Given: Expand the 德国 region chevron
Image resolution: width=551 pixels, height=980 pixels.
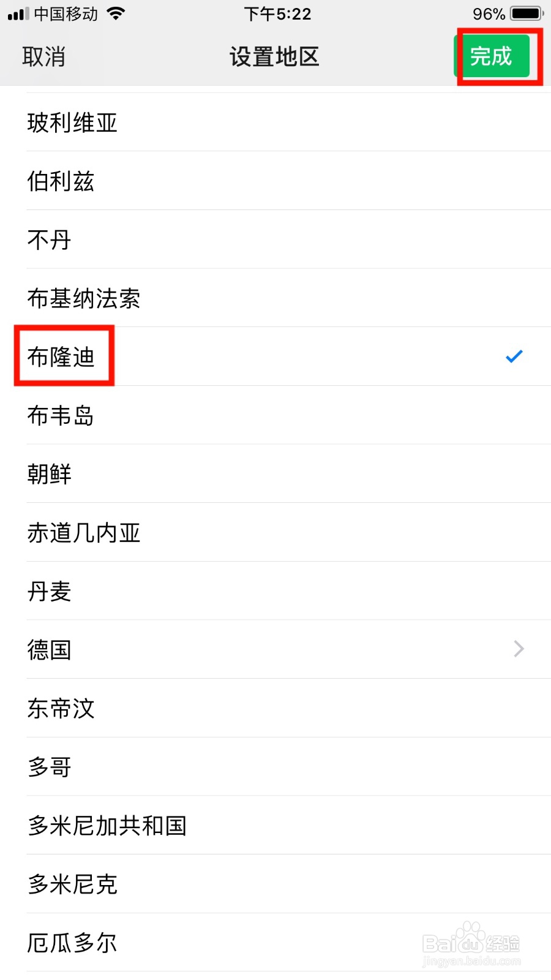Looking at the screenshot, I should (519, 649).
